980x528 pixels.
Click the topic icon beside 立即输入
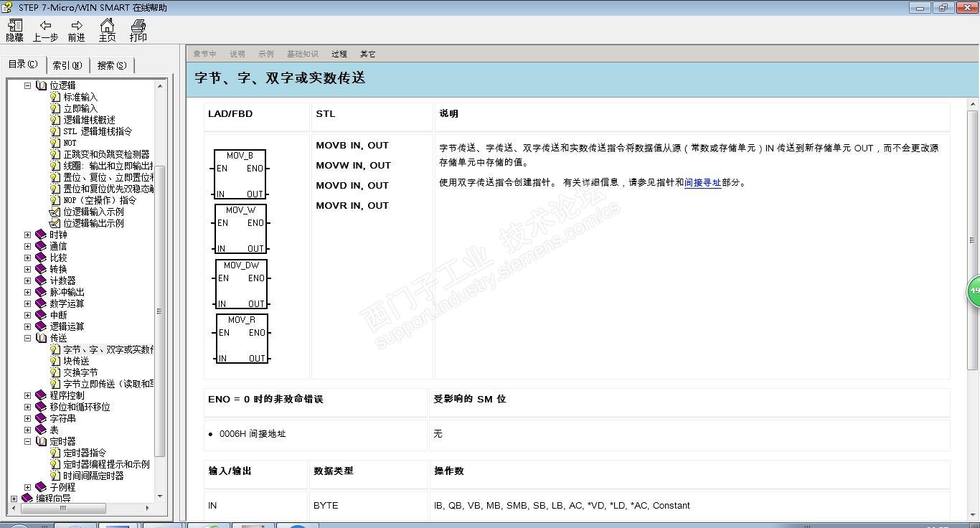point(55,108)
